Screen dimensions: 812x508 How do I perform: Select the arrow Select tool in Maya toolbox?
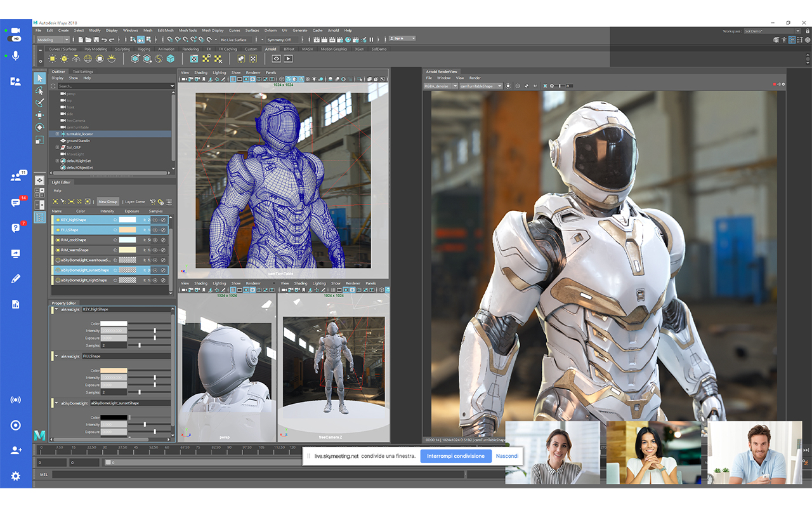pyautogui.click(x=39, y=78)
